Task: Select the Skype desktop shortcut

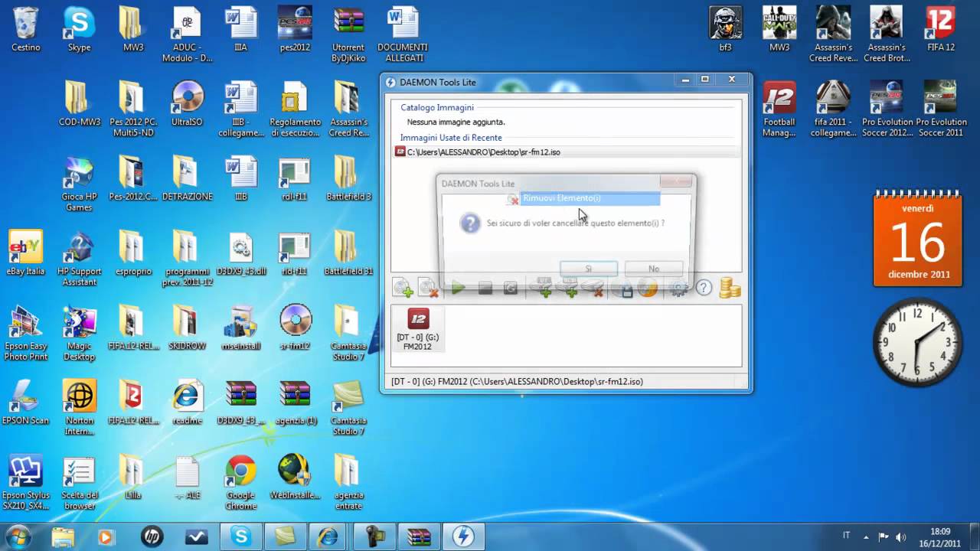Action: point(80,30)
